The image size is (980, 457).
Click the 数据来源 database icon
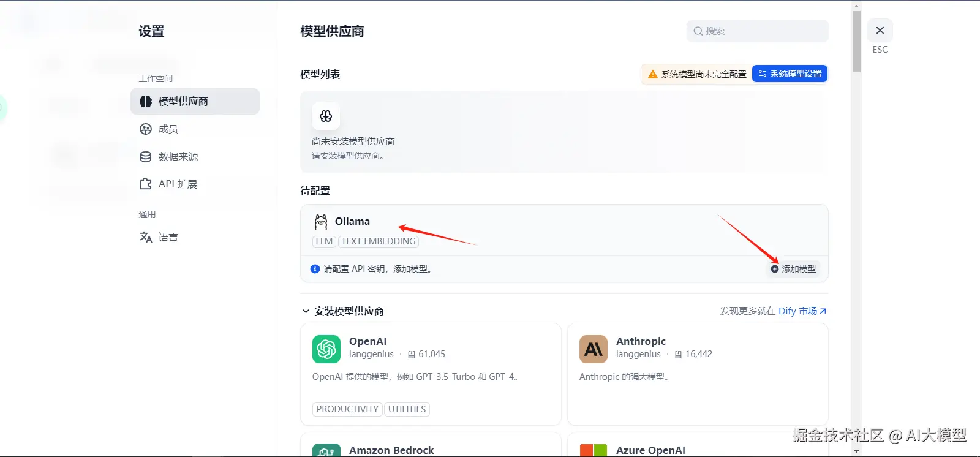146,156
